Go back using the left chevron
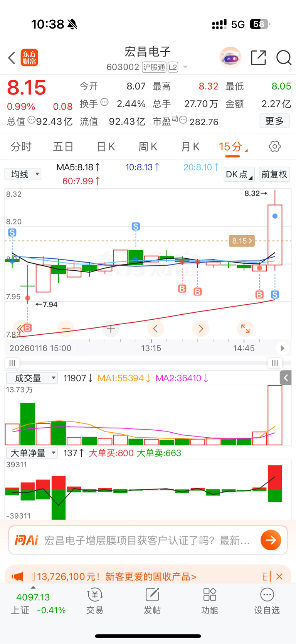The height and width of the screenshot is (644, 296). 12,58
